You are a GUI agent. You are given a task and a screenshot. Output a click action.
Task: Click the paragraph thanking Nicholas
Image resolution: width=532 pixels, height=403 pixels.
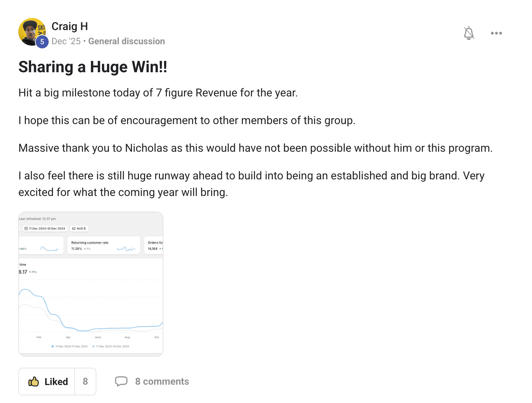click(x=255, y=148)
